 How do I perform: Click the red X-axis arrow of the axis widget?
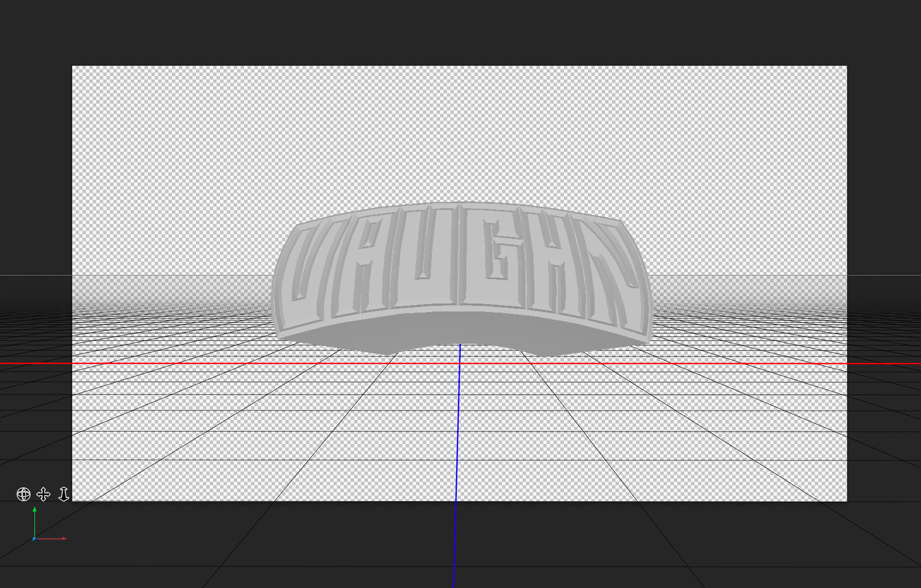63,539
